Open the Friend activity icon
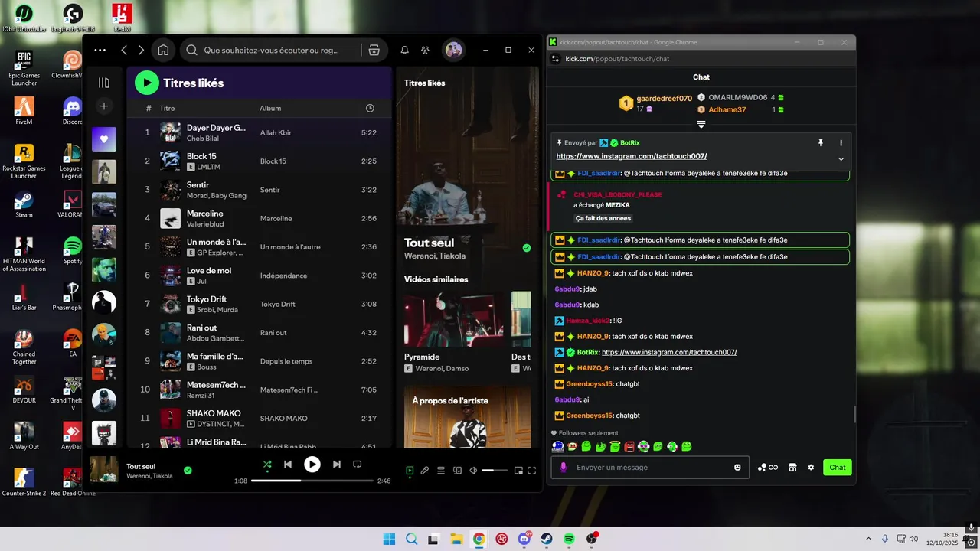The height and width of the screenshot is (551, 980). [425, 51]
